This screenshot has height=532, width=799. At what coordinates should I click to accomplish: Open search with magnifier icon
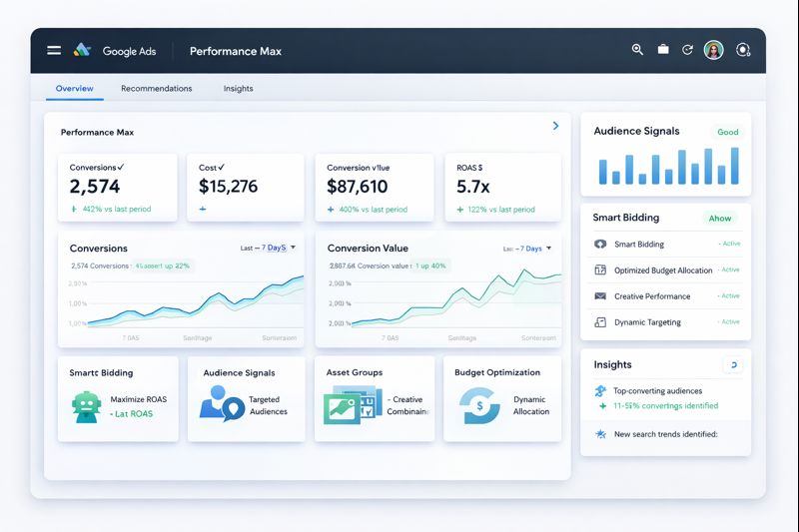click(637, 49)
